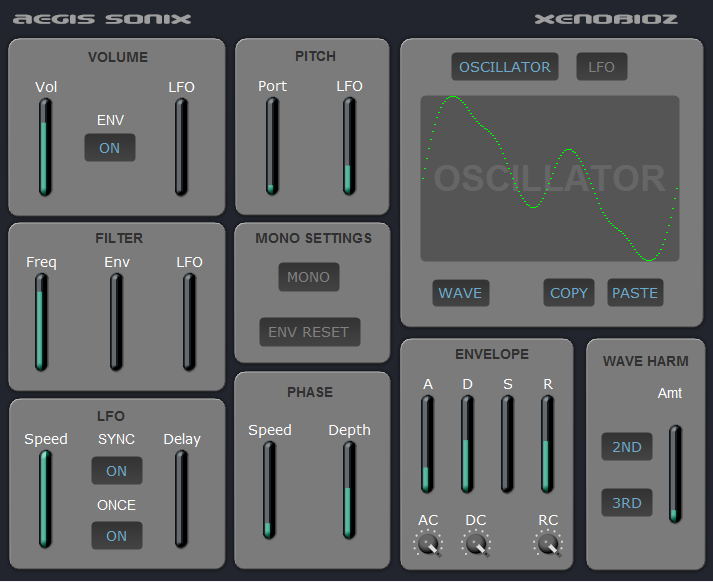The image size is (713, 582).
Task: Adjust Envelope S sustain slider
Action: (x=507, y=444)
